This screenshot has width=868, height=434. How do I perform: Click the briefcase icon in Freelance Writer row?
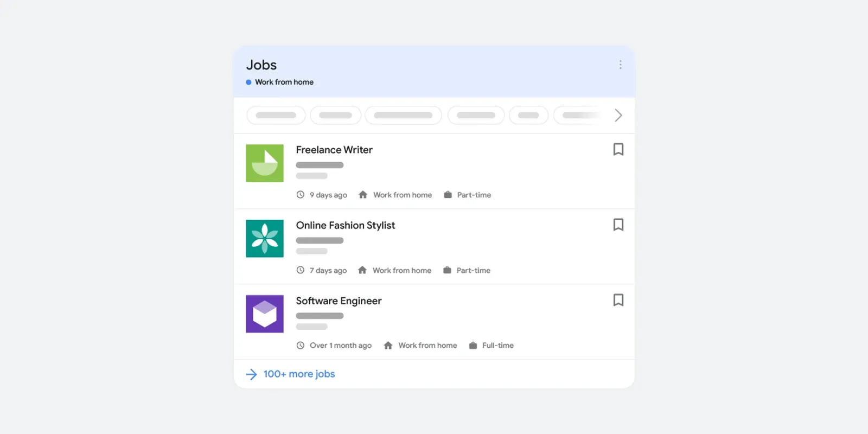(x=448, y=195)
